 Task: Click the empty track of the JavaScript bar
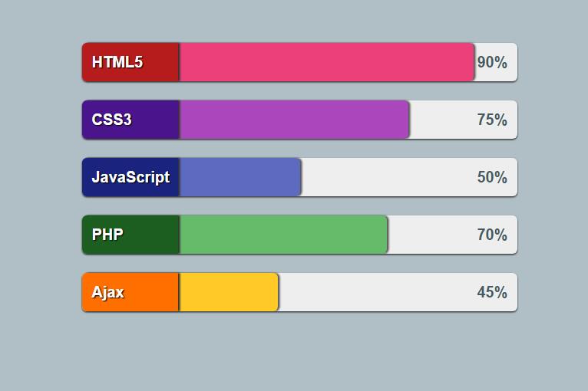click(388, 177)
